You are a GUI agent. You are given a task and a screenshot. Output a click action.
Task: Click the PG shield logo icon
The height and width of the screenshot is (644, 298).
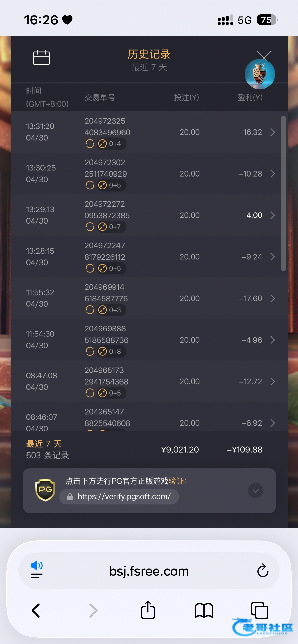click(45, 490)
